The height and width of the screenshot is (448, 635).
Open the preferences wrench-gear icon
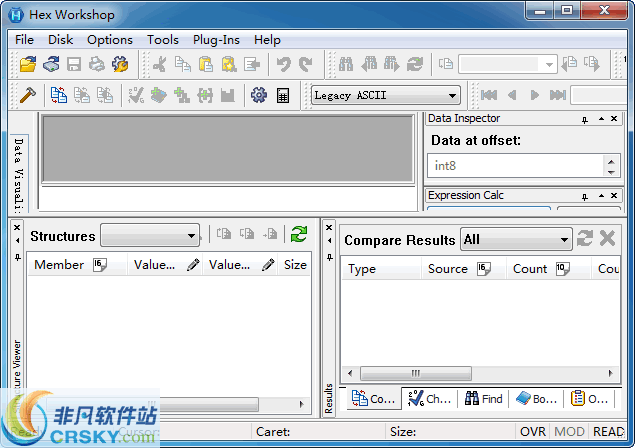(120, 64)
